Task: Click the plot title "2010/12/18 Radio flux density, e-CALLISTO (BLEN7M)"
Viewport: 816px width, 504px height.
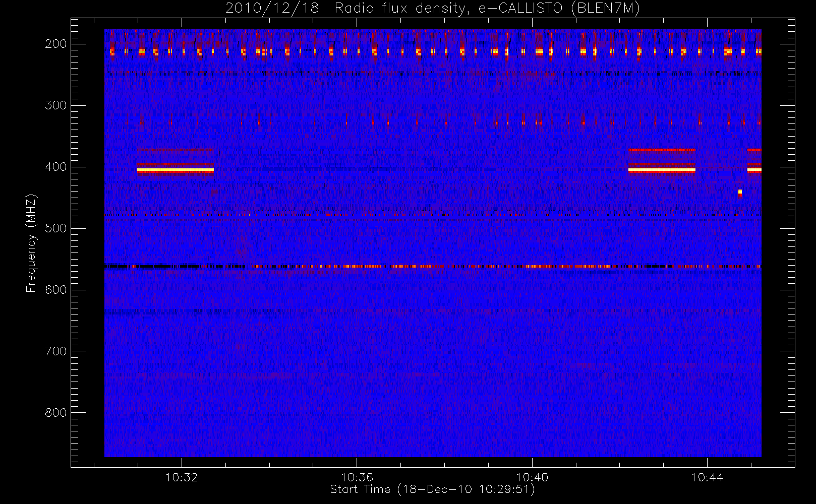Action: pos(432,9)
